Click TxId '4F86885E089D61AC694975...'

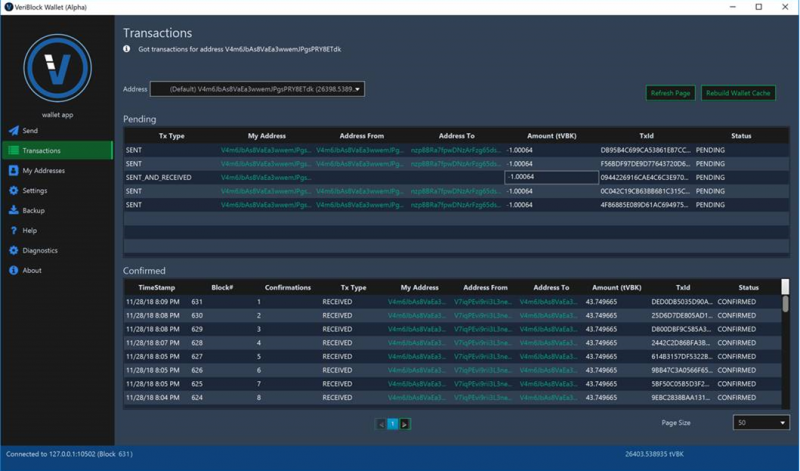coord(644,205)
